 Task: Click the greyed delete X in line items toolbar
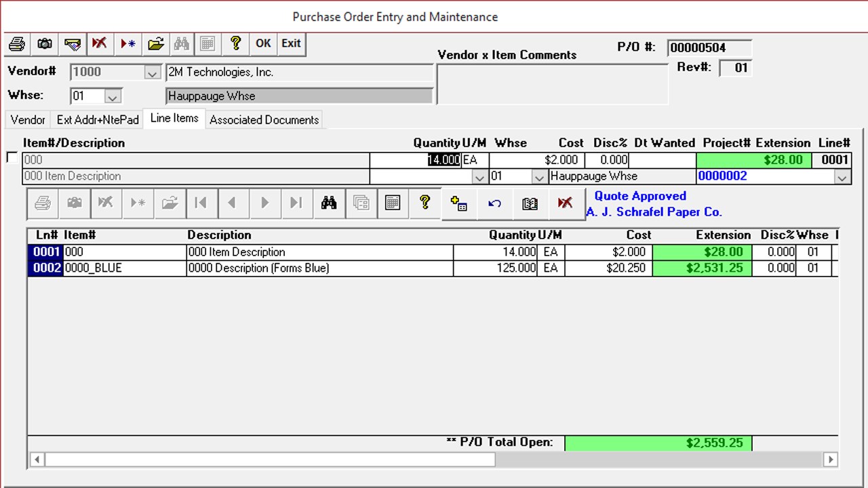point(106,203)
